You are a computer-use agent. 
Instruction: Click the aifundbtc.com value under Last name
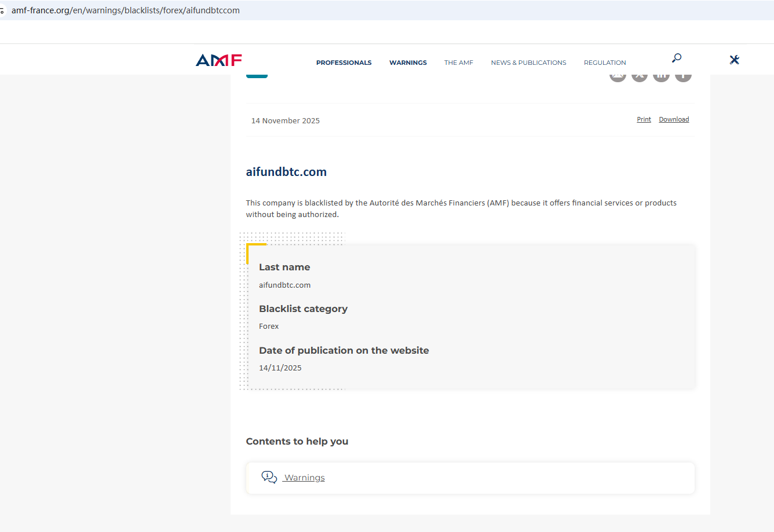(x=284, y=285)
